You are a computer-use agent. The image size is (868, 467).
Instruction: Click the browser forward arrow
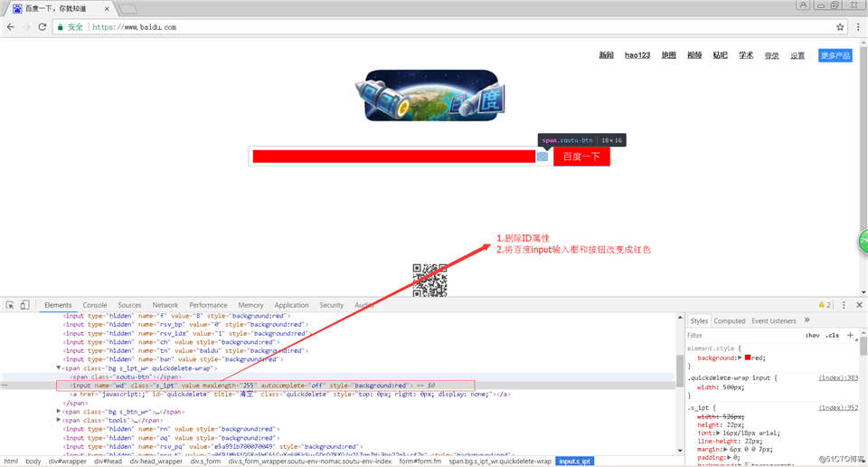click(x=26, y=26)
